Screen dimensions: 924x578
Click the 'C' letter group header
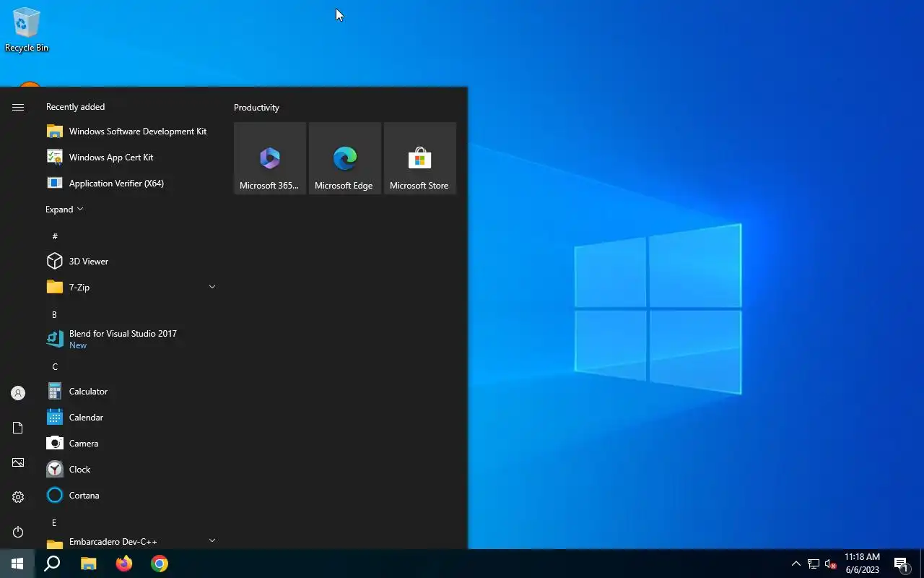(x=55, y=366)
